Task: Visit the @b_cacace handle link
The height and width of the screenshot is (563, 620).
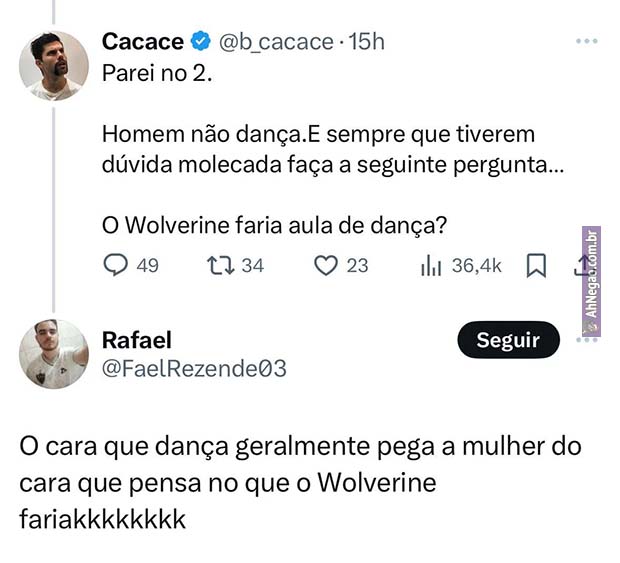Action: click(275, 42)
